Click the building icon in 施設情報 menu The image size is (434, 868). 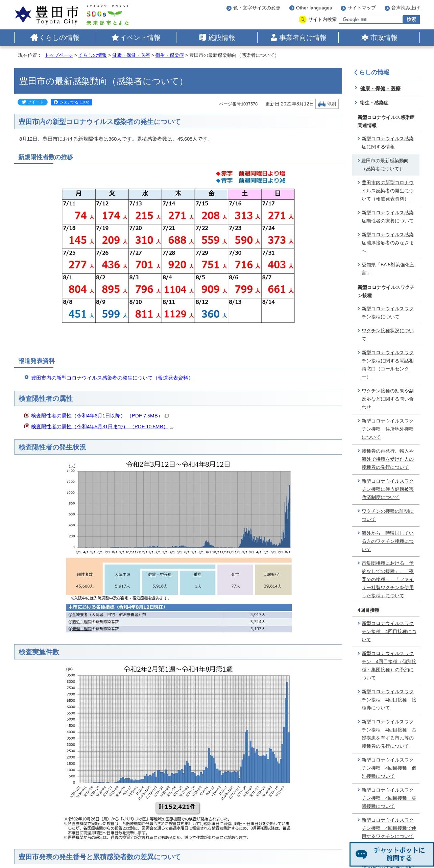(x=202, y=38)
